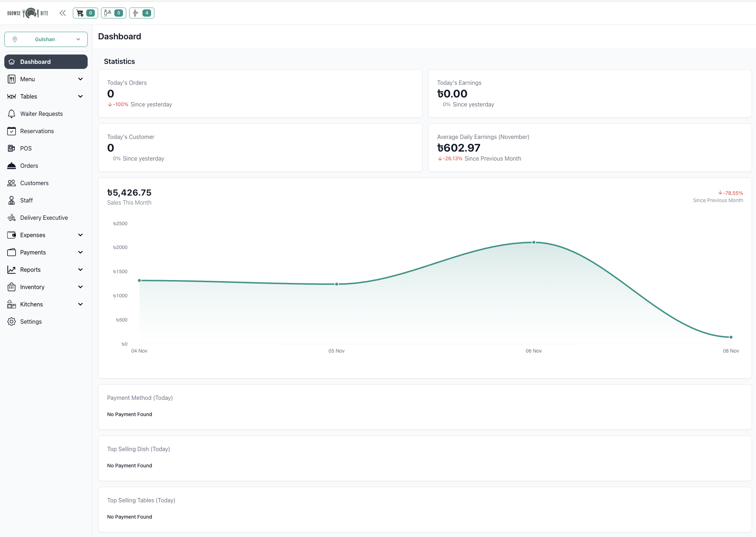Open Waiter Requests in the sidebar

click(41, 113)
